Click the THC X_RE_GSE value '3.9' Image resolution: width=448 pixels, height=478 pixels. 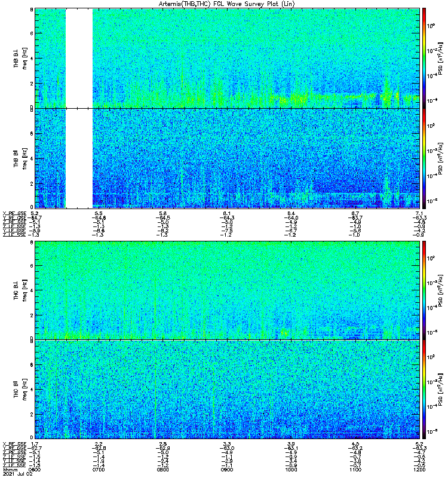(x=291, y=444)
